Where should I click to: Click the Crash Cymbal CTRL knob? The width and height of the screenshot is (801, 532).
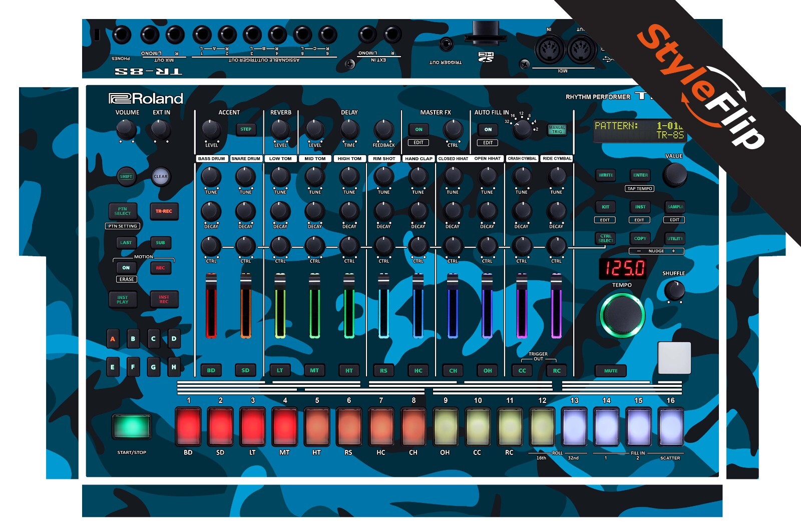pos(522,246)
